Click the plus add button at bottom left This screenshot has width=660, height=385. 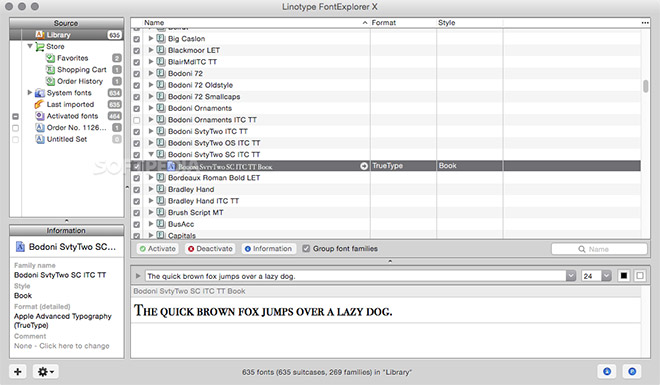pyautogui.click(x=18, y=372)
